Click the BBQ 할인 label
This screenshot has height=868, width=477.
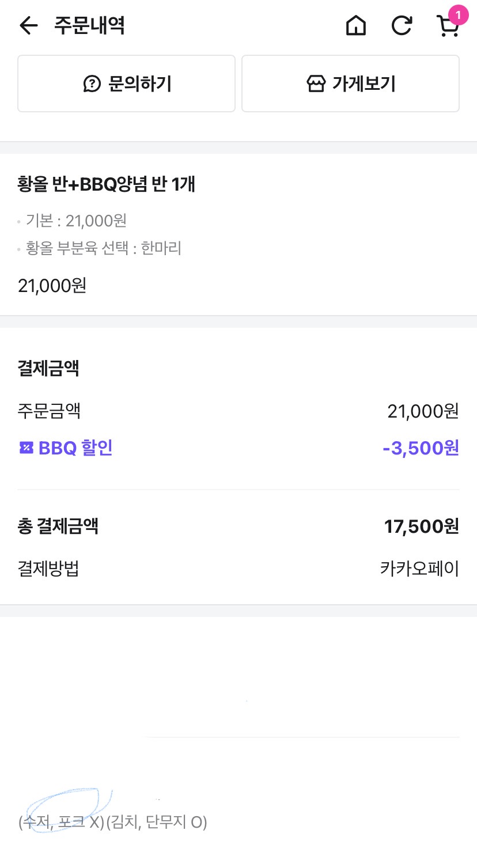(75, 448)
